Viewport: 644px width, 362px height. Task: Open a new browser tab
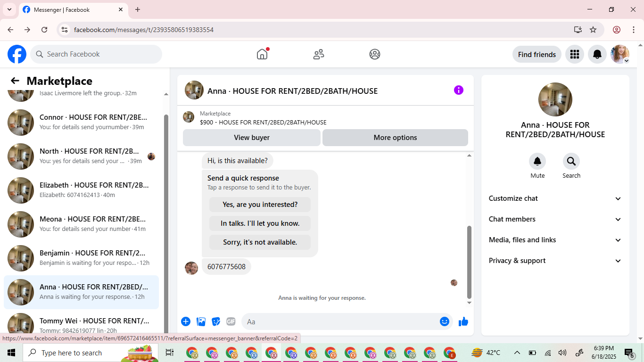pyautogui.click(x=138, y=9)
